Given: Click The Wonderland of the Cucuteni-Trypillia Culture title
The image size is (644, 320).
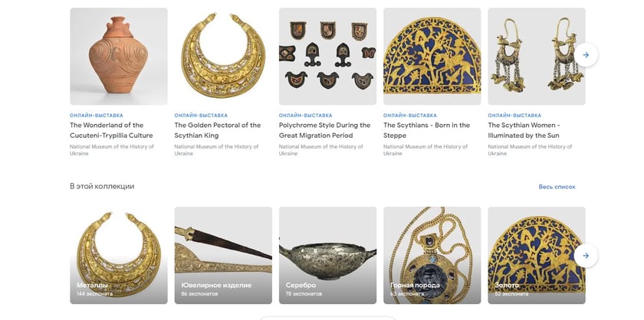Looking at the screenshot, I should click(x=111, y=130).
